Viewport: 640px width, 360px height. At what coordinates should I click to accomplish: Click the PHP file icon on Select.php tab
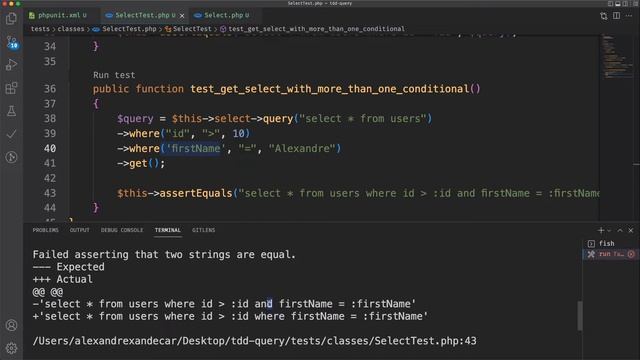pyautogui.click(x=198, y=15)
